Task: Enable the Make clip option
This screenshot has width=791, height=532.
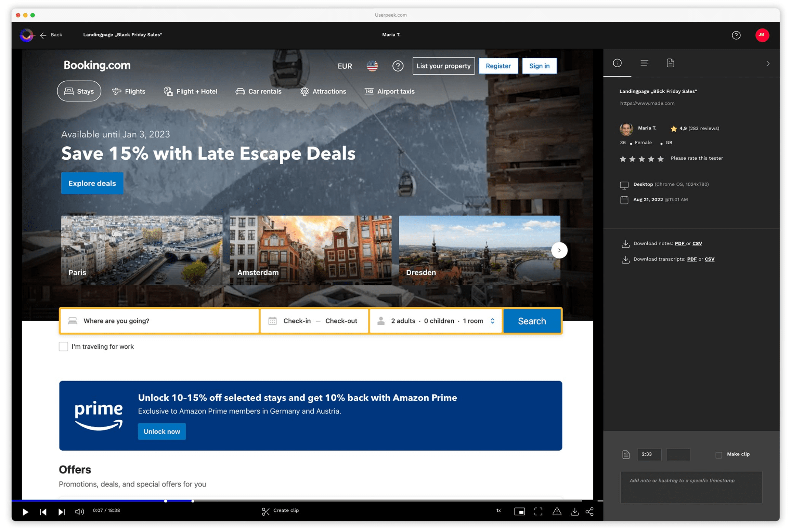Action: coord(718,454)
